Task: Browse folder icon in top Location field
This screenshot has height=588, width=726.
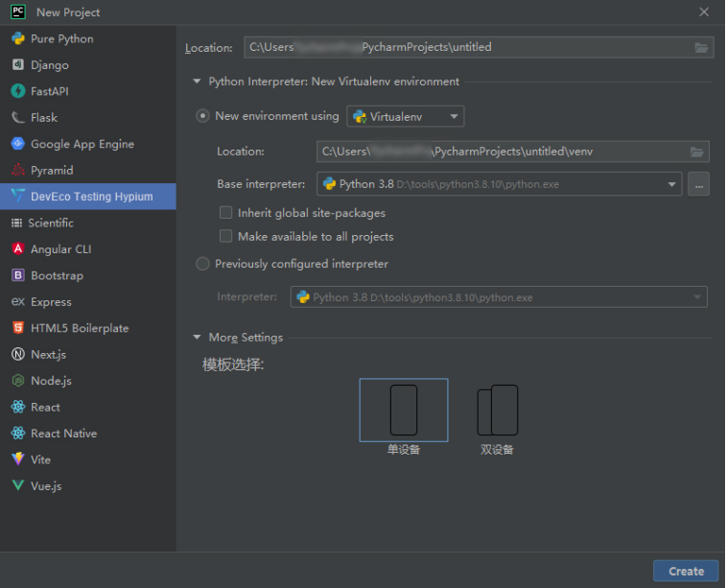Action: coord(701,47)
